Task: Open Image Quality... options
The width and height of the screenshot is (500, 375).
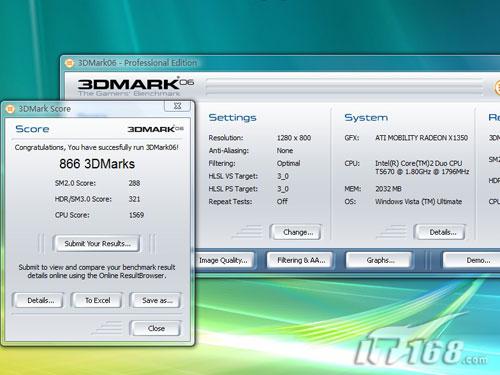Action: [x=225, y=260]
